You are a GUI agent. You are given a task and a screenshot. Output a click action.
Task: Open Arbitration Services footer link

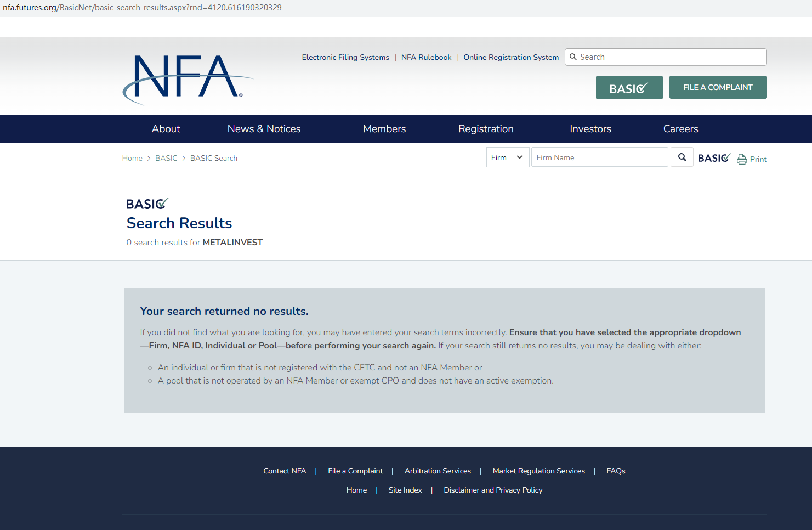point(438,471)
